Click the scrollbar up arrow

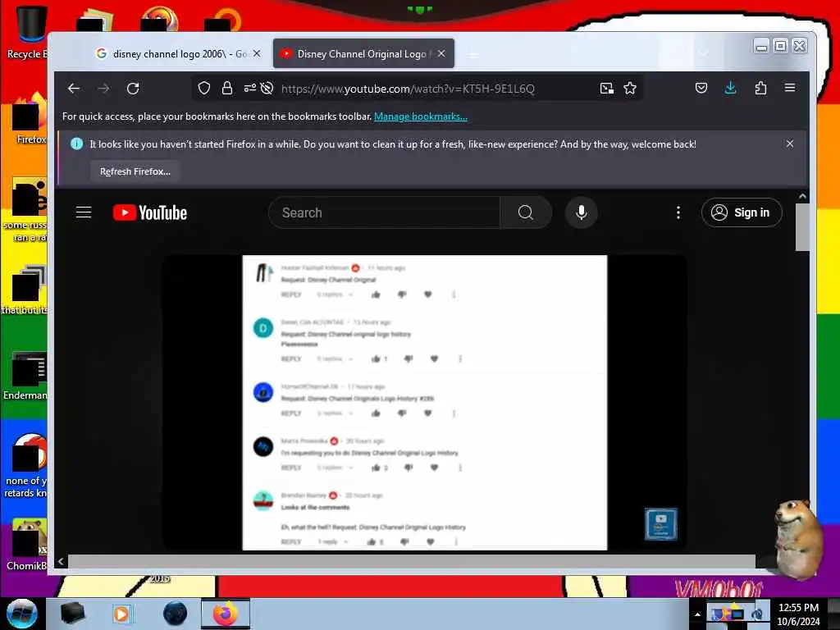[802, 197]
